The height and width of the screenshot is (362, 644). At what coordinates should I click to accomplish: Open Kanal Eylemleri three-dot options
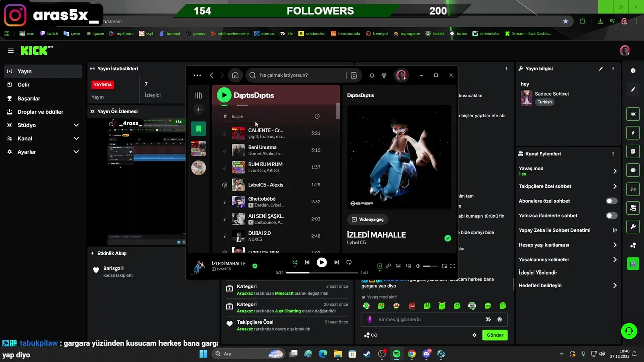(x=613, y=154)
